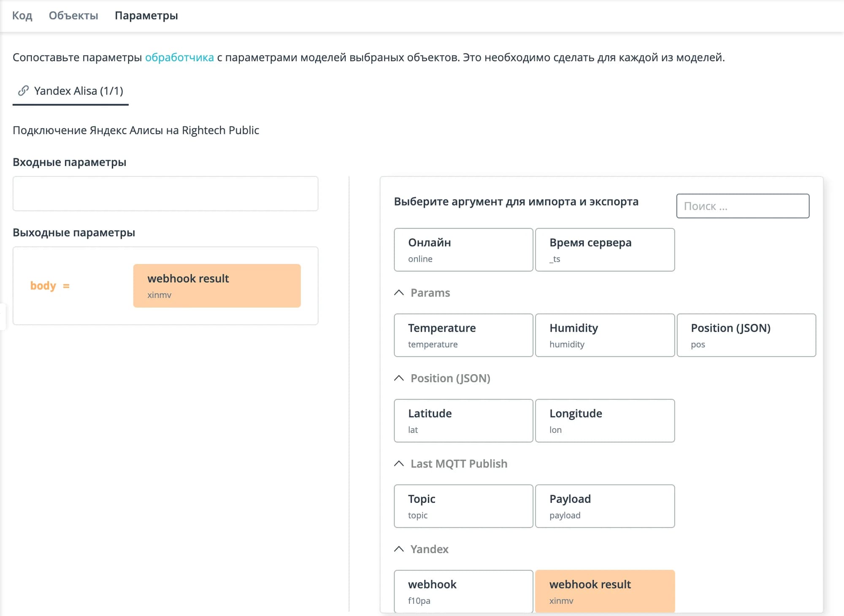Collapse the Last MQTT Publish group
The image size is (844, 616).
pyautogui.click(x=399, y=464)
